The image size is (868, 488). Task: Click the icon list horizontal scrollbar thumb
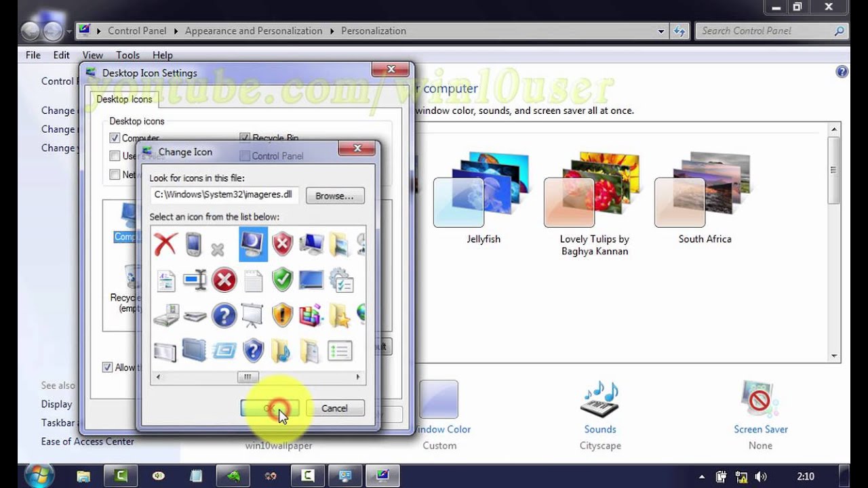247,377
